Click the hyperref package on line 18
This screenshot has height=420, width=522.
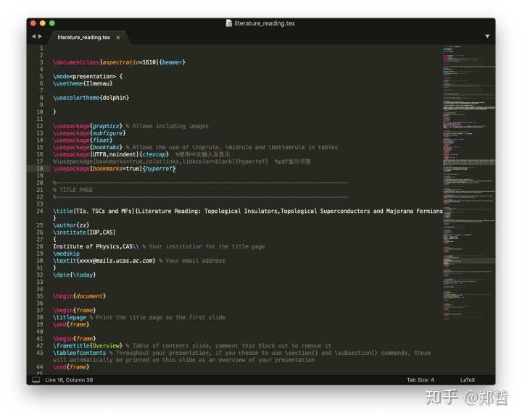pyautogui.click(x=159, y=169)
